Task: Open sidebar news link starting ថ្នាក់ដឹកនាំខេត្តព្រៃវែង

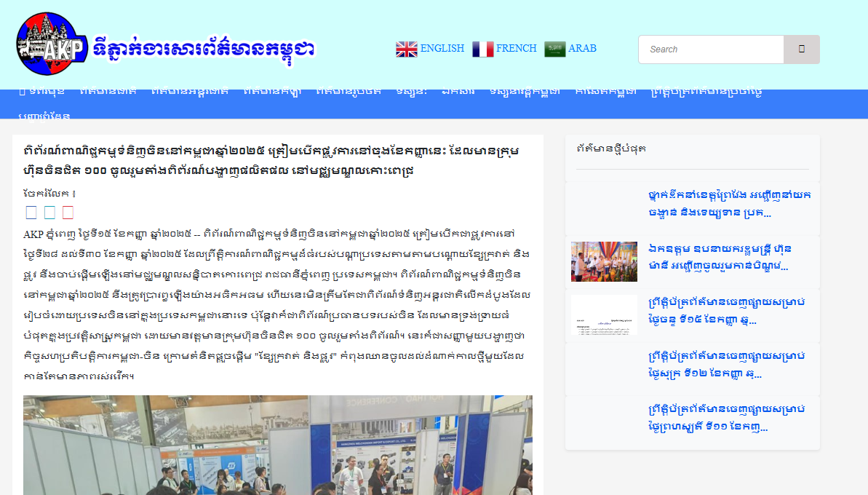Action: tap(729, 204)
